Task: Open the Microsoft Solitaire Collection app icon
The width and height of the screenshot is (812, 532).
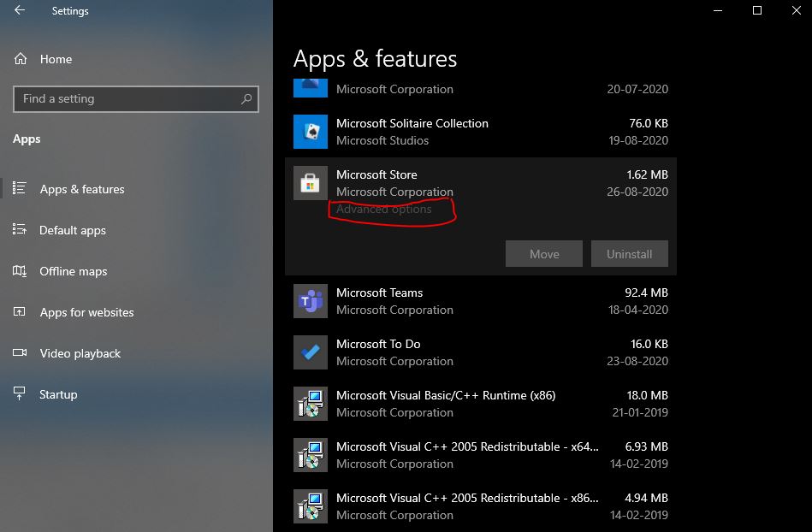Action: [x=311, y=132]
